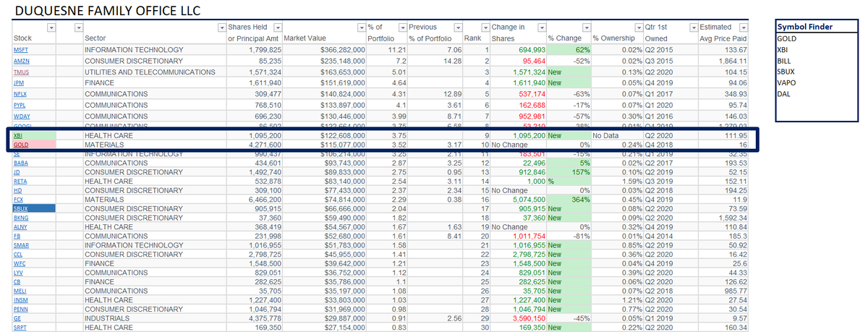Open the Estimated Avg Price Paid filter dropdown
The height and width of the screenshot is (332, 868).
[744, 27]
